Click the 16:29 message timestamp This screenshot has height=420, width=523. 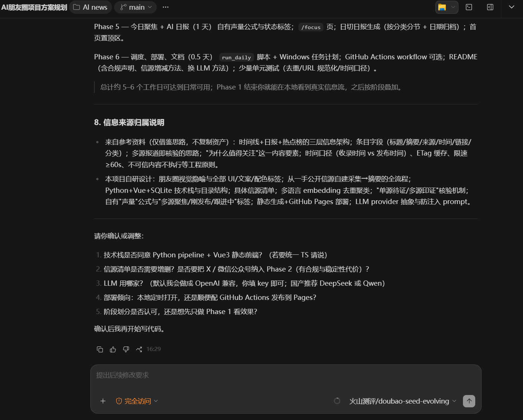(153, 349)
